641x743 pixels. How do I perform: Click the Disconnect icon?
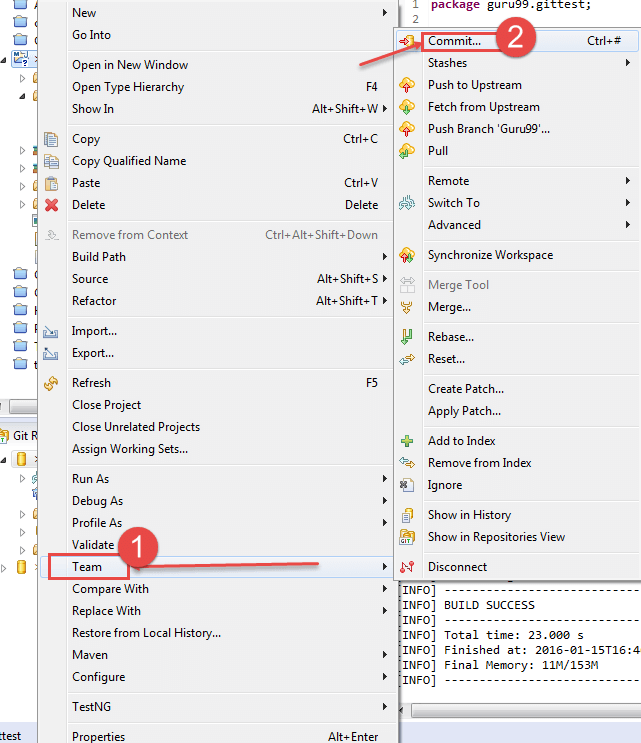(x=407, y=567)
